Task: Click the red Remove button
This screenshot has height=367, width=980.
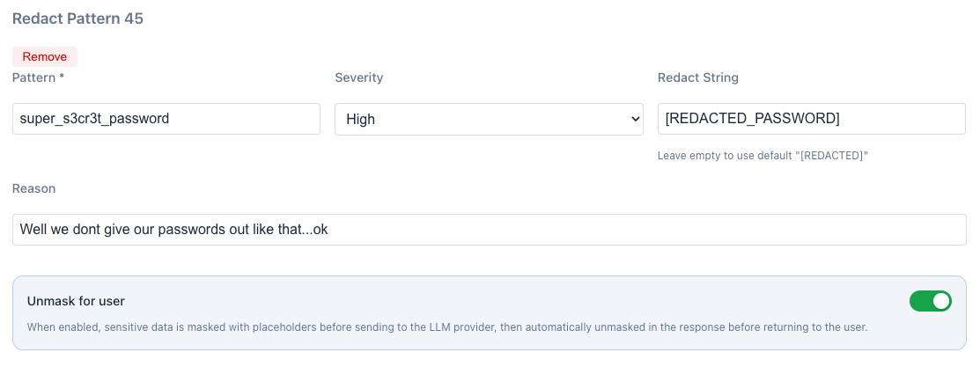Action: pos(44,56)
